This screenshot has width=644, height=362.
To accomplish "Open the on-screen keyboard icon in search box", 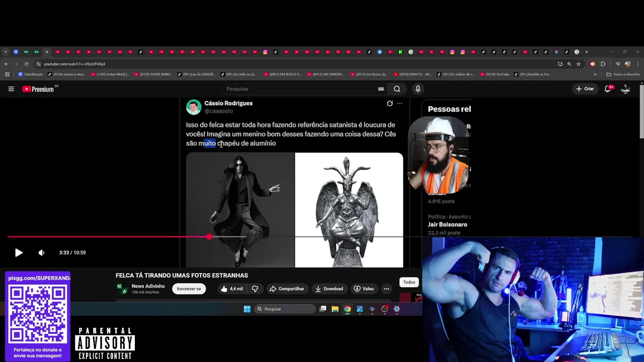I will click(381, 89).
